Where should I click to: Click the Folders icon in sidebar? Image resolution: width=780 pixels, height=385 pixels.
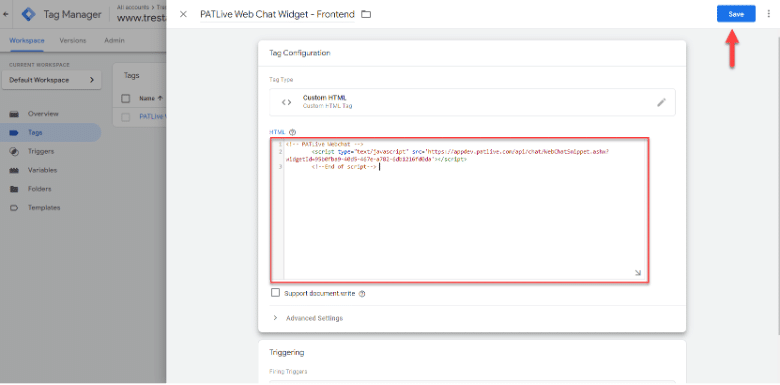pos(14,189)
